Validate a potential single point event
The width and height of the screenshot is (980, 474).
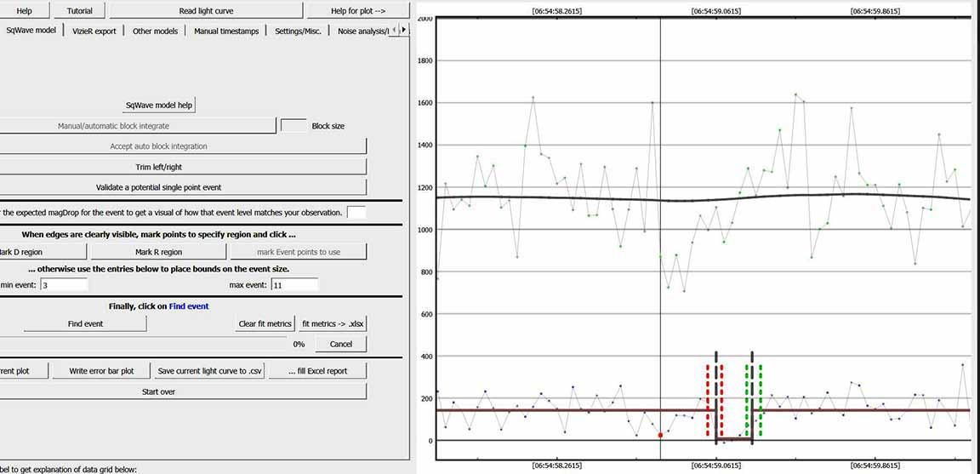[159, 187]
